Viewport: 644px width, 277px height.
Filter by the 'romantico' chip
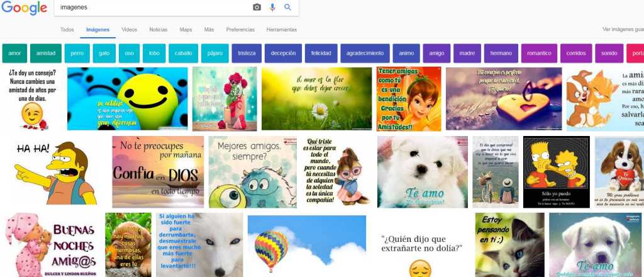pyautogui.click(x=539, y=54)
